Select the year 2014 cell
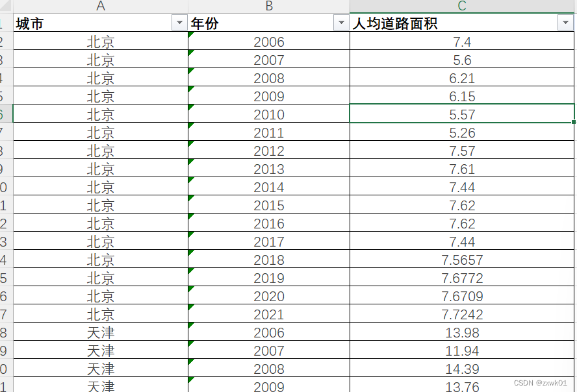Screen dimensions: 577x392 point(269,187)
